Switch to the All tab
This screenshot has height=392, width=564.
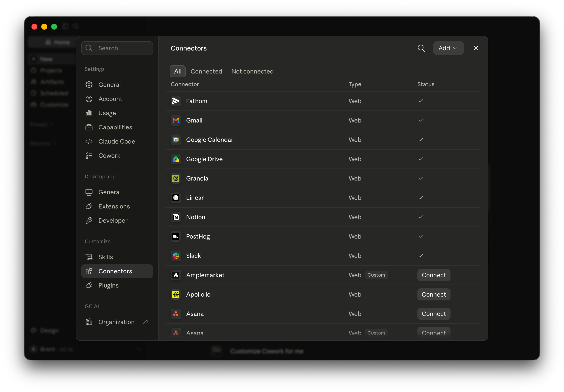[x=178, y=72]
